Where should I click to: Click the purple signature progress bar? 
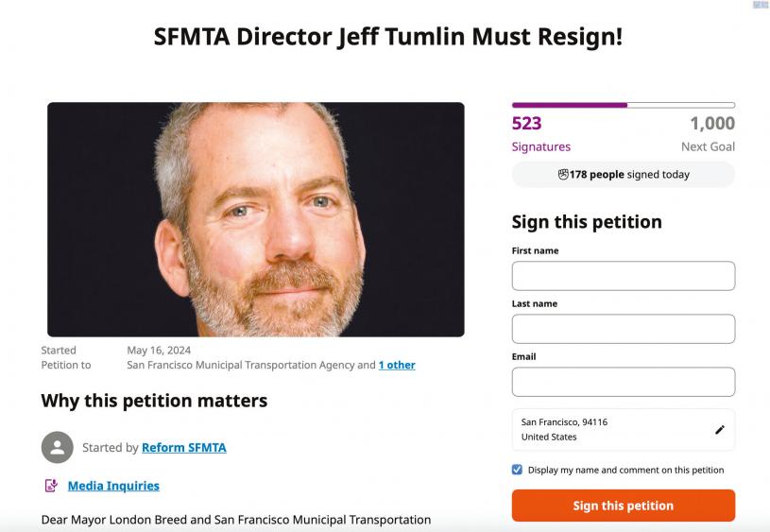tap(570, 105)
